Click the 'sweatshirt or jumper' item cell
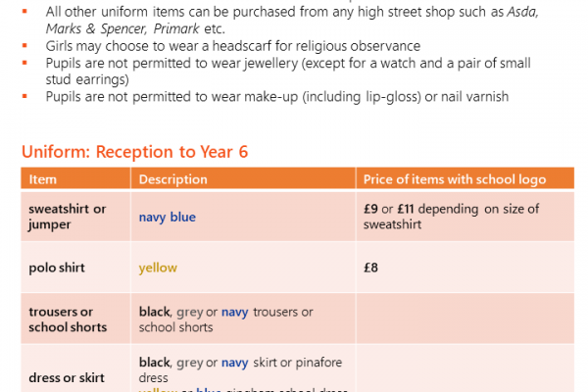 67,217
